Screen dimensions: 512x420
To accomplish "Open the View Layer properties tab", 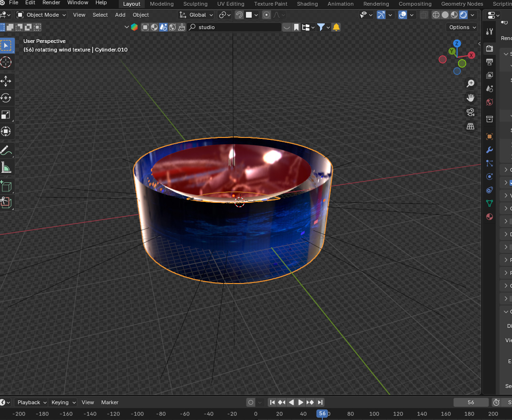I will pyautogui.click(x=490, y=75).
